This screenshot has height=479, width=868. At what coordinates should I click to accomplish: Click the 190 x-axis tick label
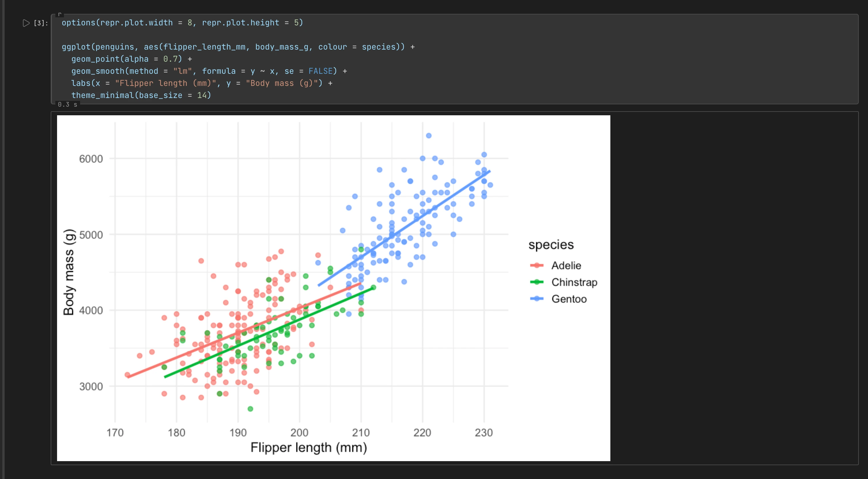click(238, 433)
